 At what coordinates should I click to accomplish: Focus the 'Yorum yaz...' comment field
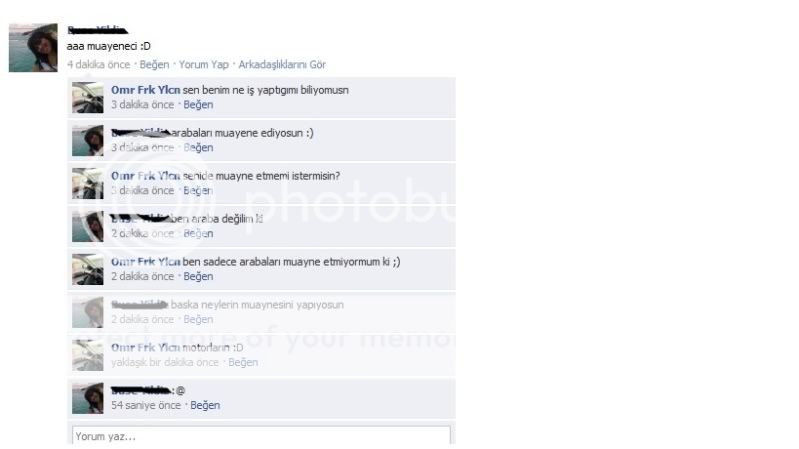pyautogui.click(x=261, y=436)
